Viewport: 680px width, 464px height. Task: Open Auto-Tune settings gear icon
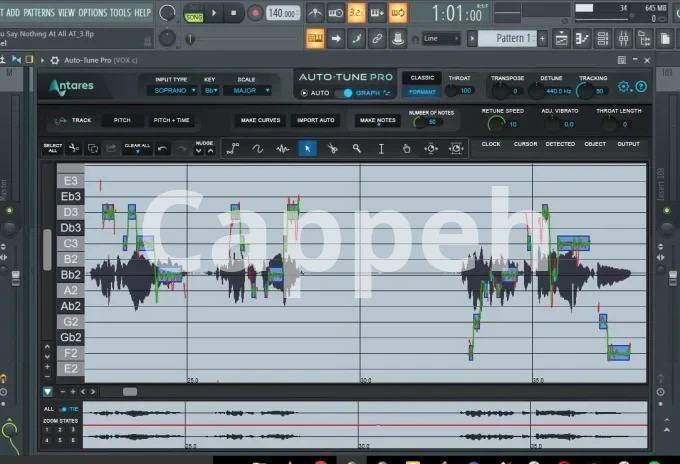coord(624,87)
